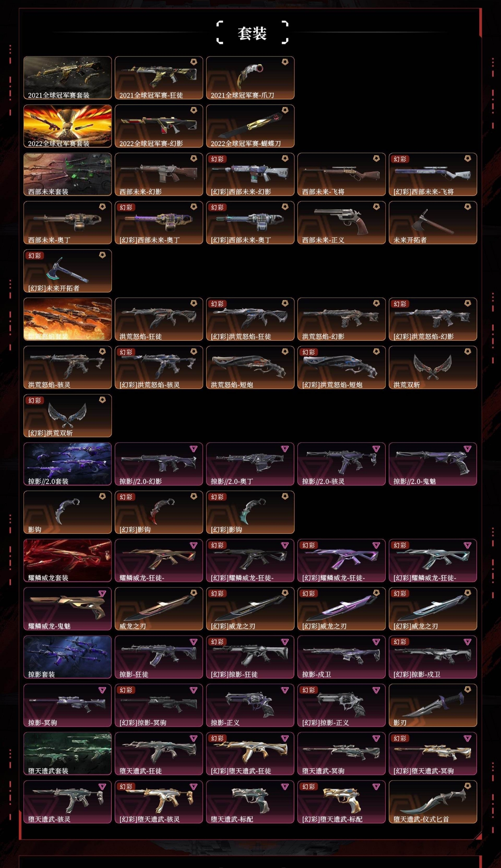
Task: Select the 2021全球冠军赛-爪刀 knife card
Action: tap(250, 78)
